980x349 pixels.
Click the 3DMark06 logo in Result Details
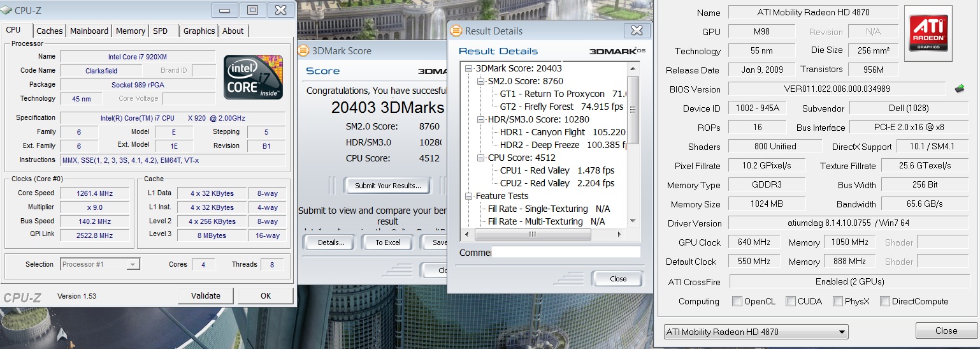tap(617, 51)
